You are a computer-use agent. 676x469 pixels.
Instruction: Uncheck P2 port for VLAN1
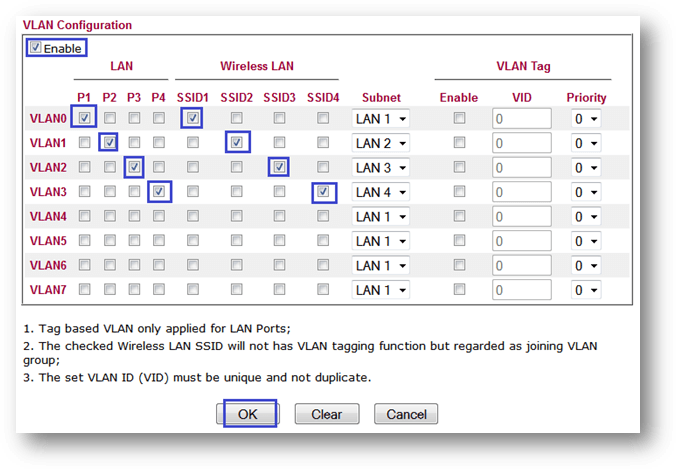click(x=109, y=143)
